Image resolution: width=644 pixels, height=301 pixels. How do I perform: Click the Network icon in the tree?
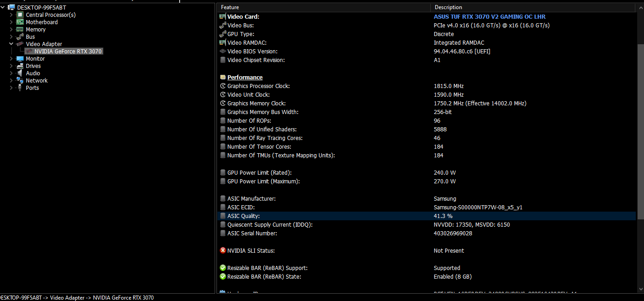[x=20, y=80]
